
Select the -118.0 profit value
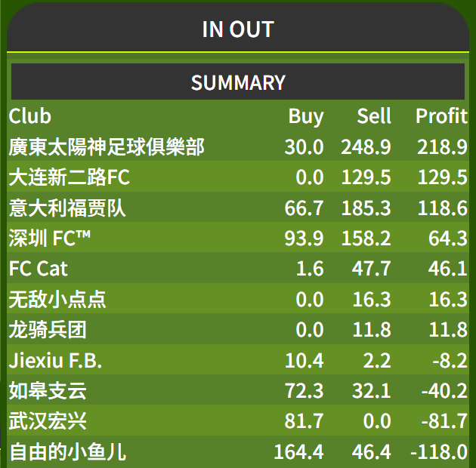pyautogui.click(x=439, y=452)
